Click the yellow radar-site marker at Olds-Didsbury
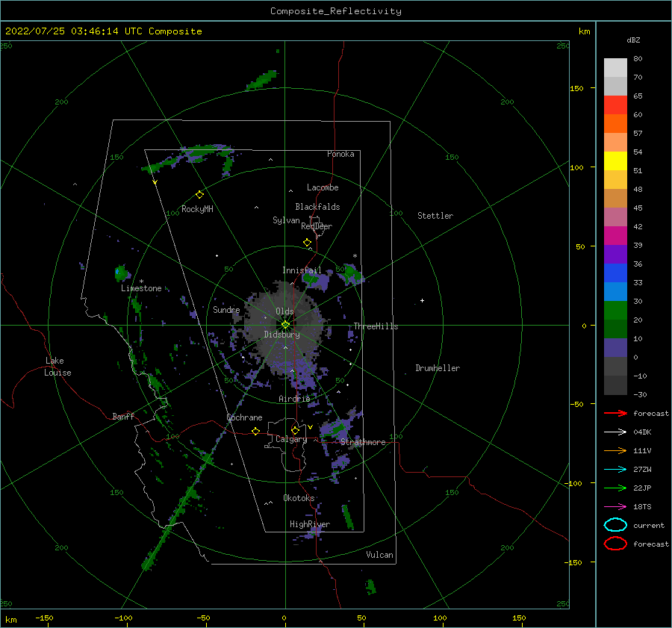Image resolution: width=672 pixels, height=628 pixels. coord(285,325)
